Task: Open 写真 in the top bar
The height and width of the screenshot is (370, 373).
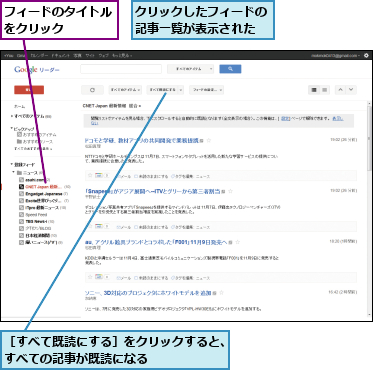Action: [78, 56]
